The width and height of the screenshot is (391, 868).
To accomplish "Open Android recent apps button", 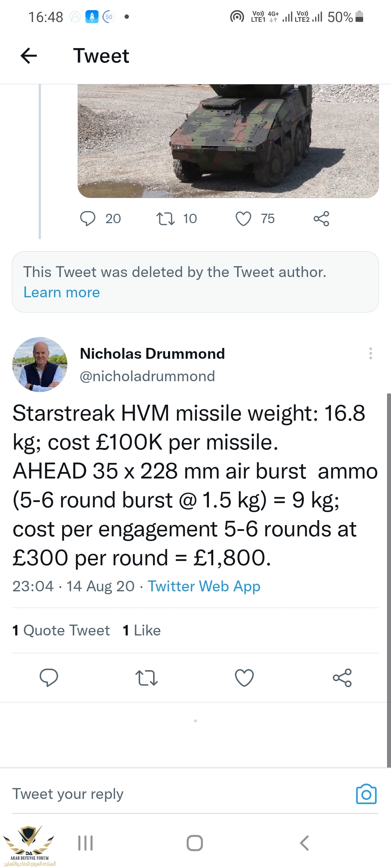I will point(85,843).
